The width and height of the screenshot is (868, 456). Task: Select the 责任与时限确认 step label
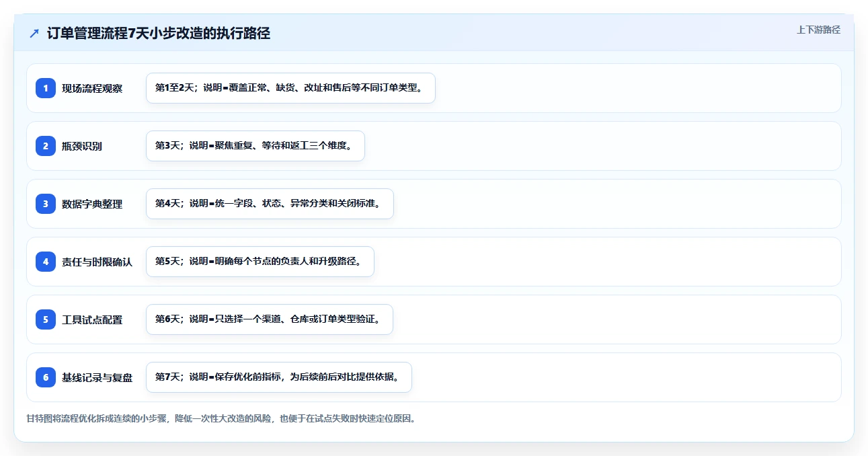point(97,262)
